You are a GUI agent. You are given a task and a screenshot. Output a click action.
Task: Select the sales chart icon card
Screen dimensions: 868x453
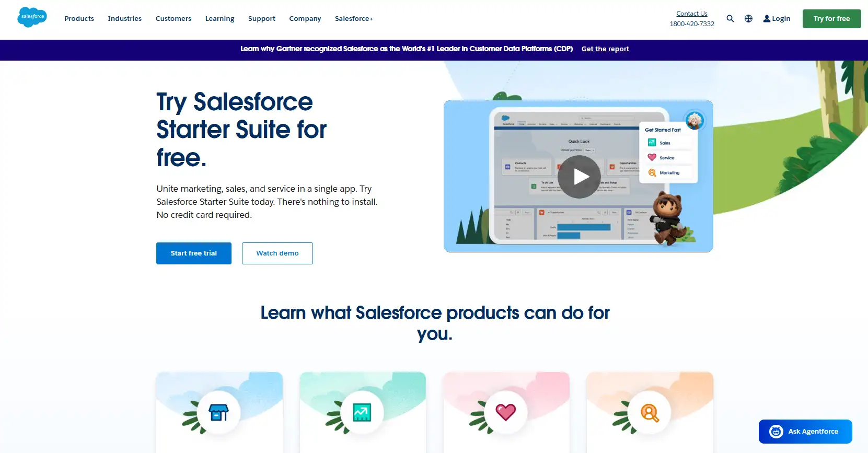362,412
